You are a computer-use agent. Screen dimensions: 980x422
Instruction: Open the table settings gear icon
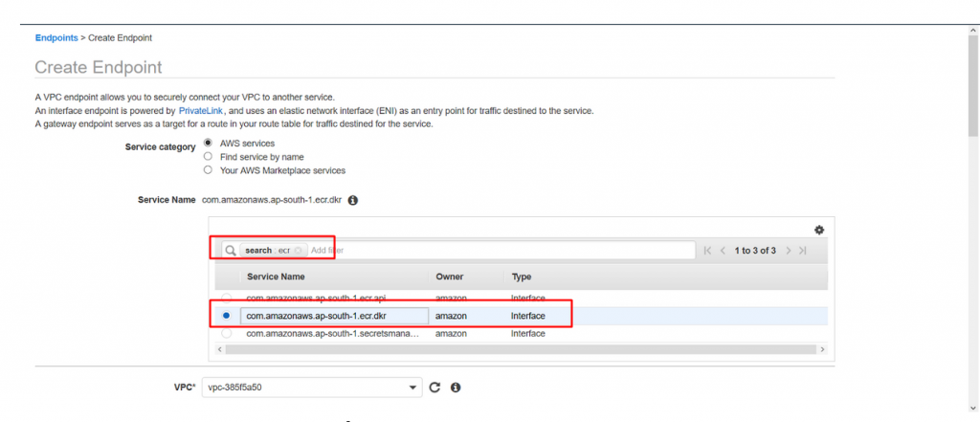pos(819,230)
